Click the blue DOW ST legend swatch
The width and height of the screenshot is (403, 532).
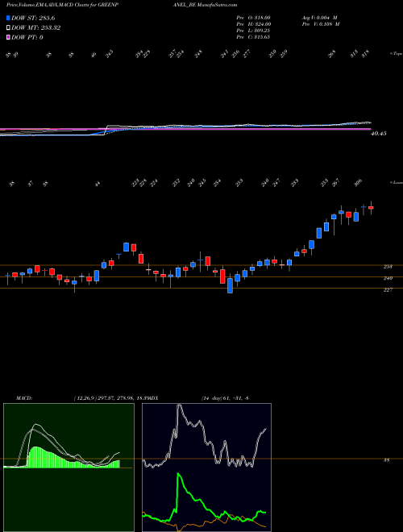click(8, 18)
